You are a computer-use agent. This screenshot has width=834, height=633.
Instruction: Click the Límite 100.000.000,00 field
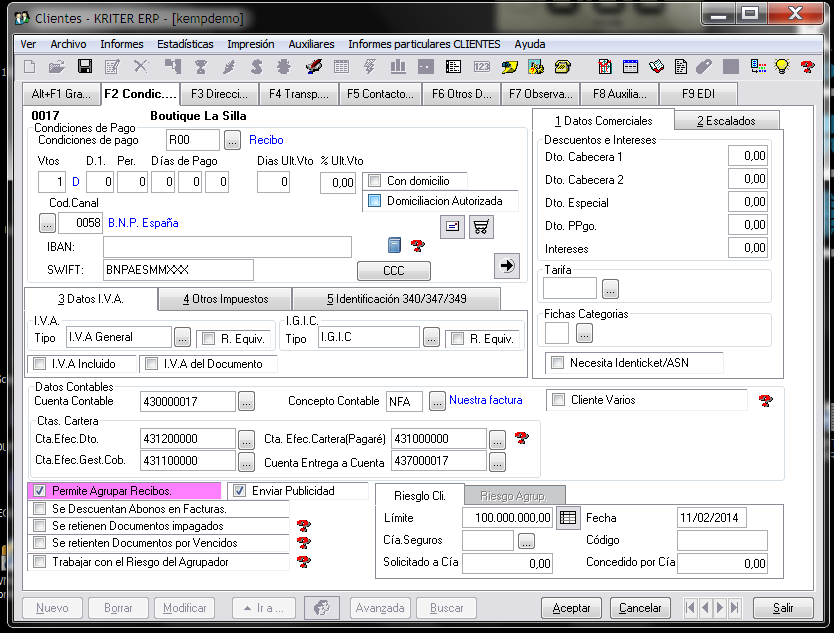coord(507,518)
